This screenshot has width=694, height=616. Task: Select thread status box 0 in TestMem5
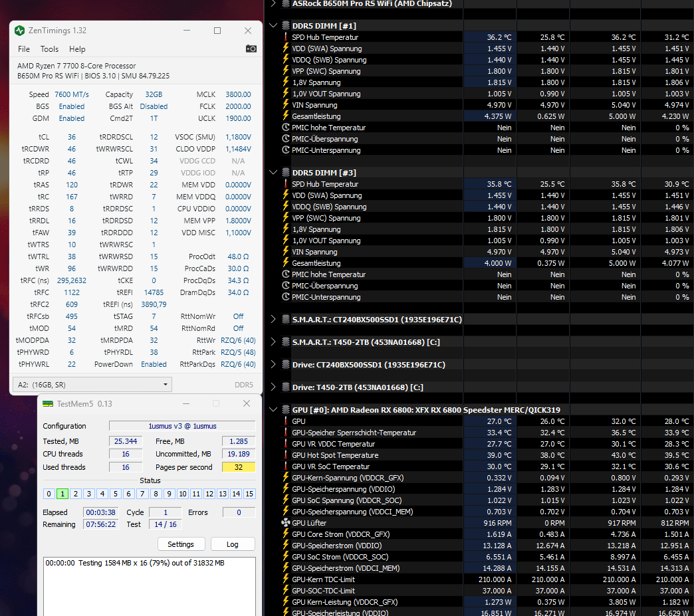pyautogui.click(x=49, y=494)
